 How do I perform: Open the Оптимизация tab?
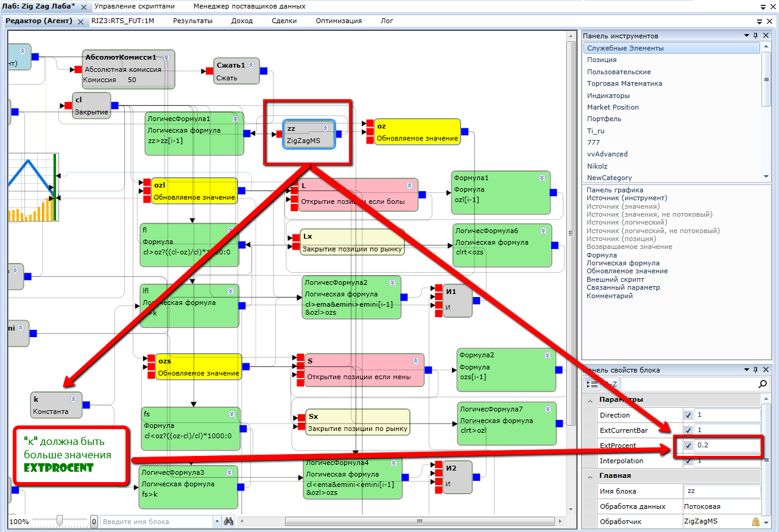tap(339, 21)
